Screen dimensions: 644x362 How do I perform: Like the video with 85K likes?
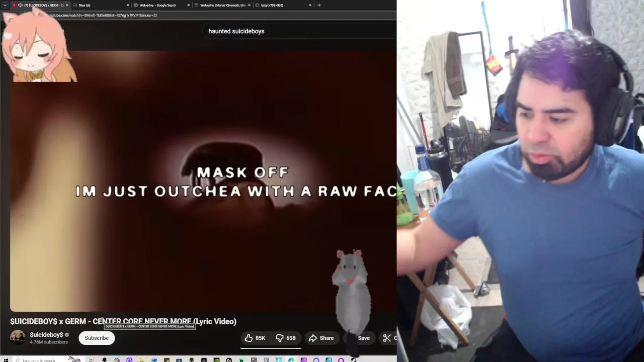tap(255, 338)
